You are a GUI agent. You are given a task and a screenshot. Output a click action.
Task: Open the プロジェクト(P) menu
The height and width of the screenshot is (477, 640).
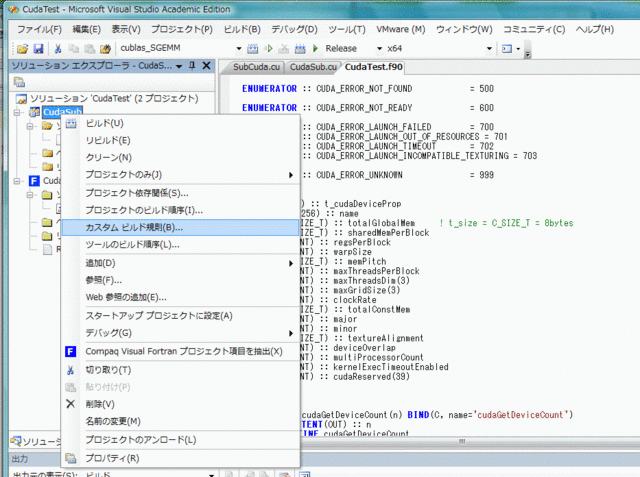[x=182, y=29]
